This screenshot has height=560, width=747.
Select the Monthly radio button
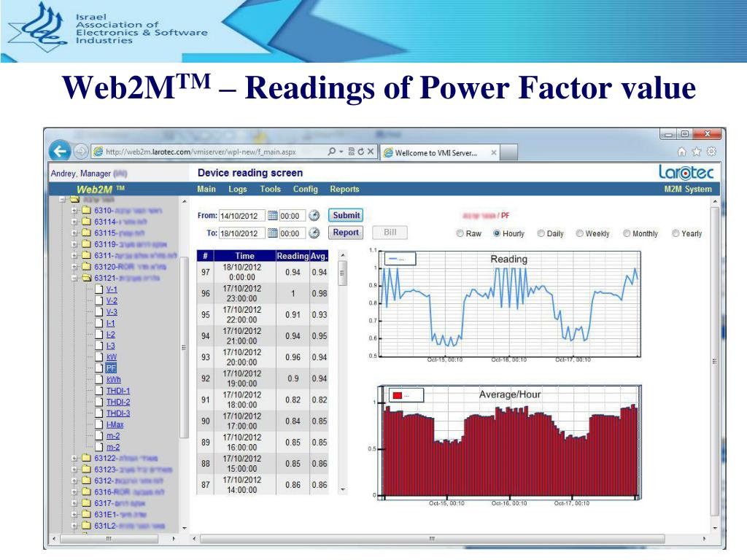pyautogui.click(x=627, y=233)
